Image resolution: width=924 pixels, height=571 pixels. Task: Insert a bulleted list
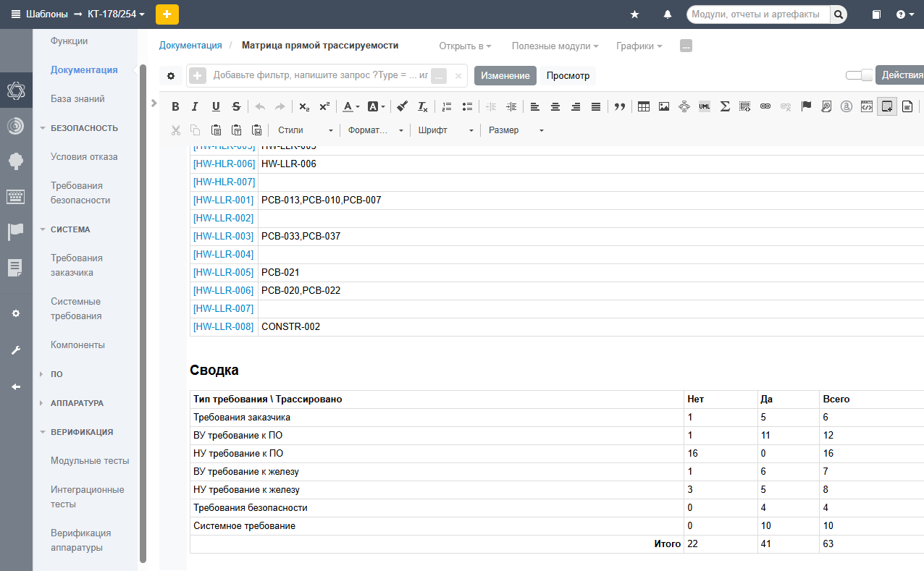[467, 106]
